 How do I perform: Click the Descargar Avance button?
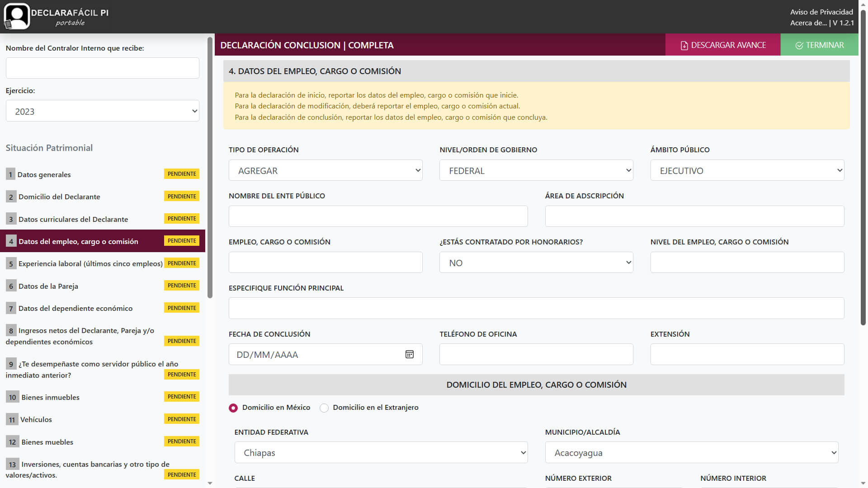(723, 45)
